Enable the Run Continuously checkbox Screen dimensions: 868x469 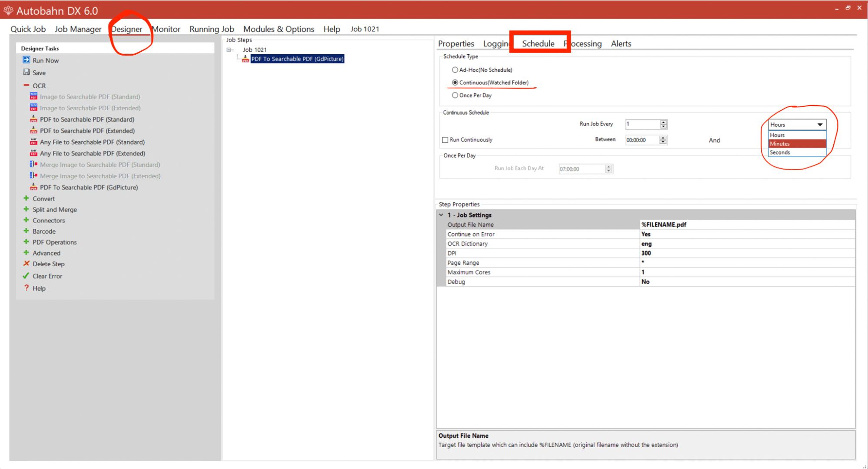coord(445,139)
